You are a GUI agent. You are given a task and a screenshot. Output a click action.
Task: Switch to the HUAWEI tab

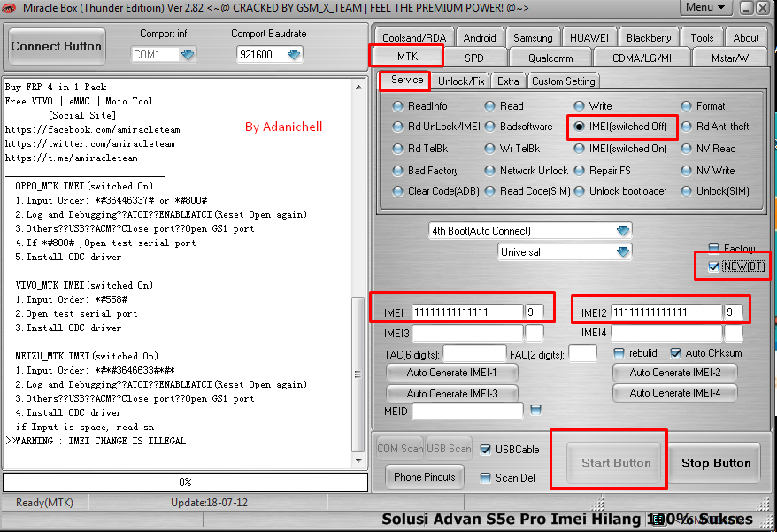pos(589,38)
